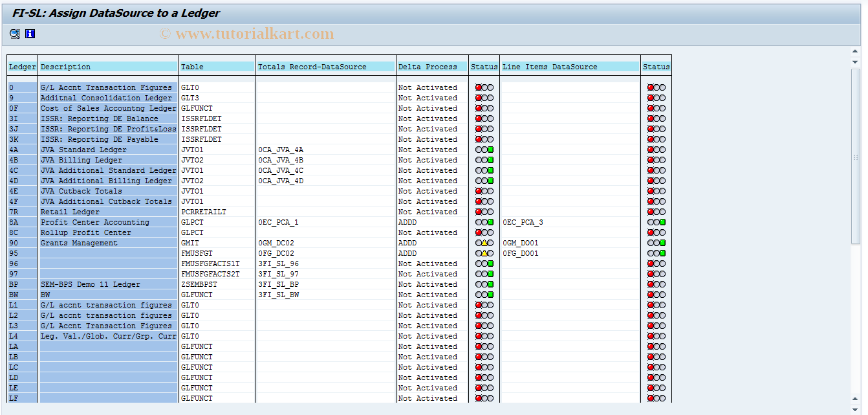
Task: Click totals status light for ledger BW
Action: pyautogui.click(x=484, y=295)
